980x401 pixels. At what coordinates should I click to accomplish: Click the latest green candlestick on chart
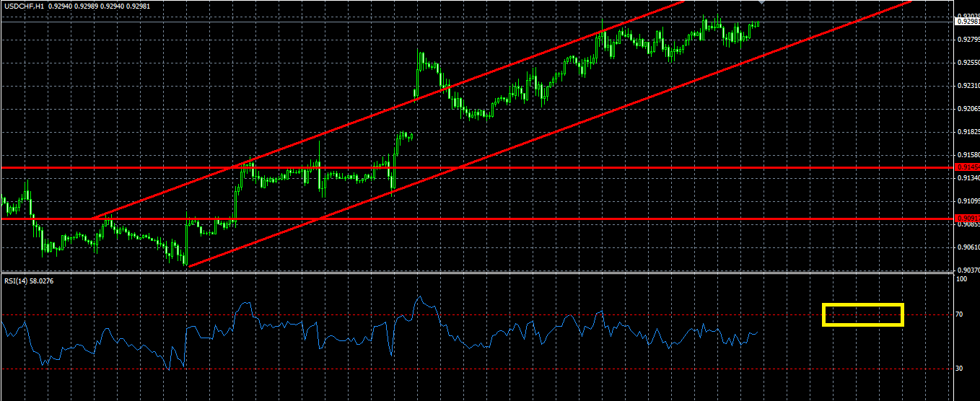click(757, 24)
